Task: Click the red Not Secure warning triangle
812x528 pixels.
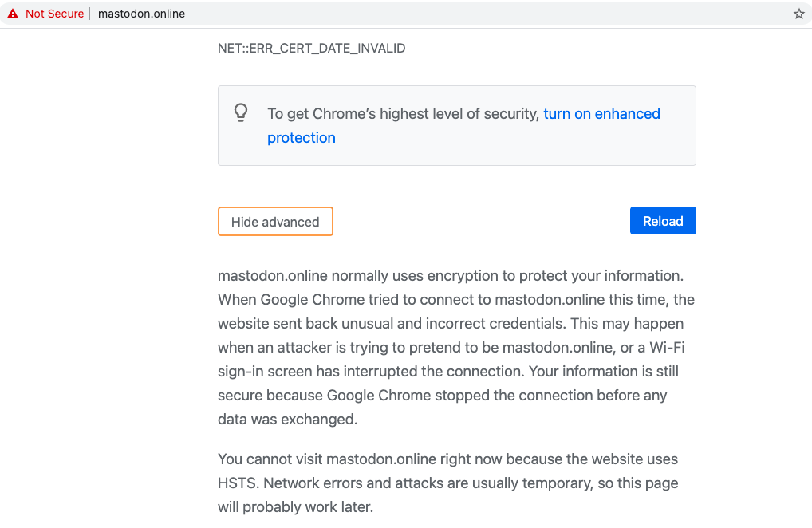Action: pos(13,14)
